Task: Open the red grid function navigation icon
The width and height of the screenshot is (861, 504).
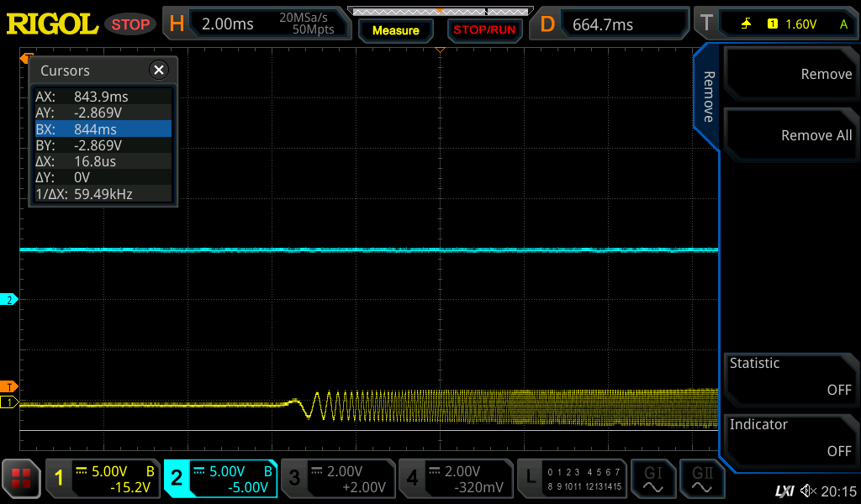Action: [21, 480]
